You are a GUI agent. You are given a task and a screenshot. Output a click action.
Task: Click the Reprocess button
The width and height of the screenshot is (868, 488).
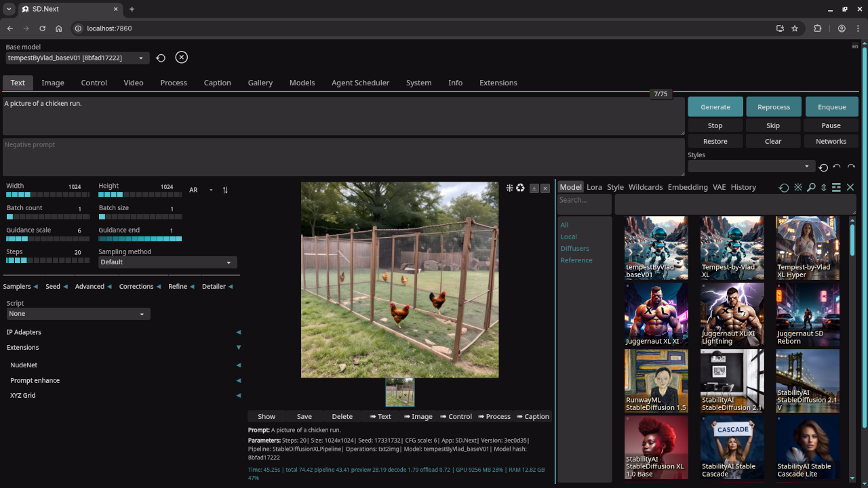coord(774,107)
